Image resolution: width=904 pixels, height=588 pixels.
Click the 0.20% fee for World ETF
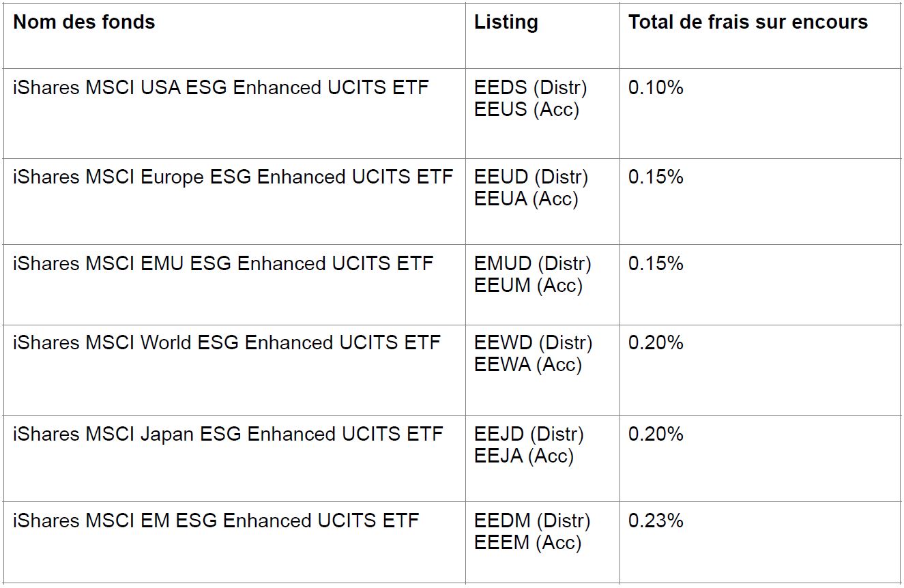tap(656, 342)
